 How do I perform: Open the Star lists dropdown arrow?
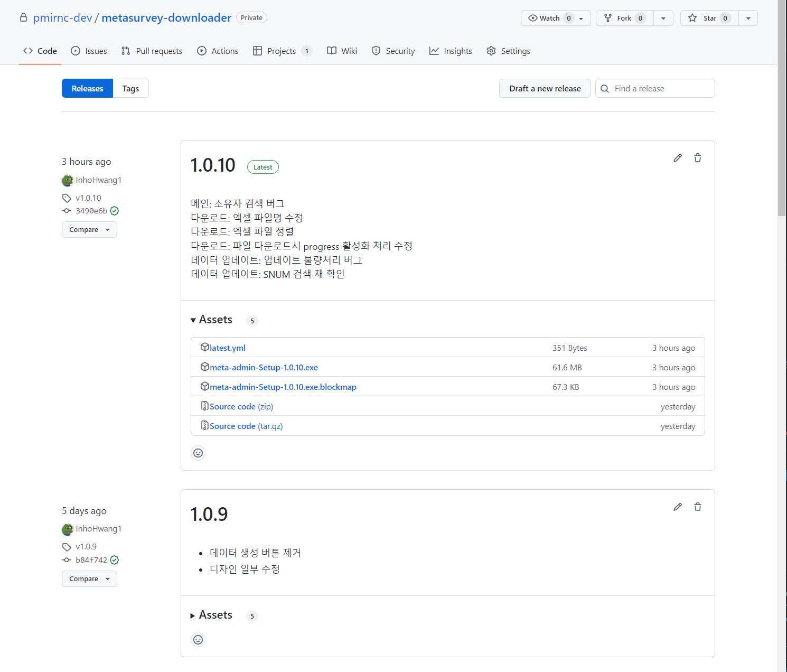[x=748, y=18]
